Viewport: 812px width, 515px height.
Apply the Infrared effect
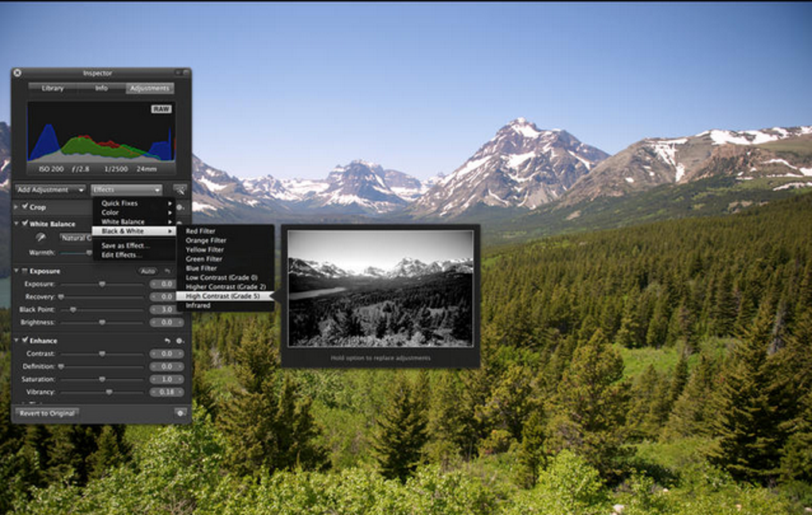pos(225,306)
